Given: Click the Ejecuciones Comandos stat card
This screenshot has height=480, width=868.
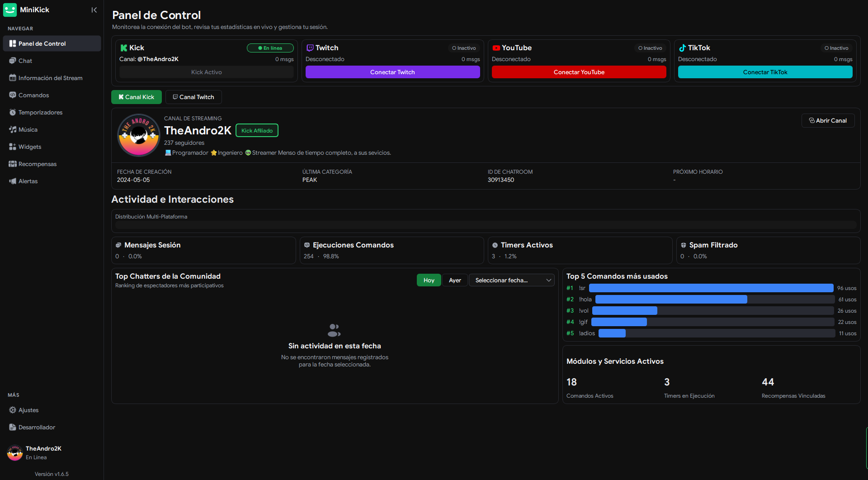Looking at the screenshot, I should pos(392,250).
